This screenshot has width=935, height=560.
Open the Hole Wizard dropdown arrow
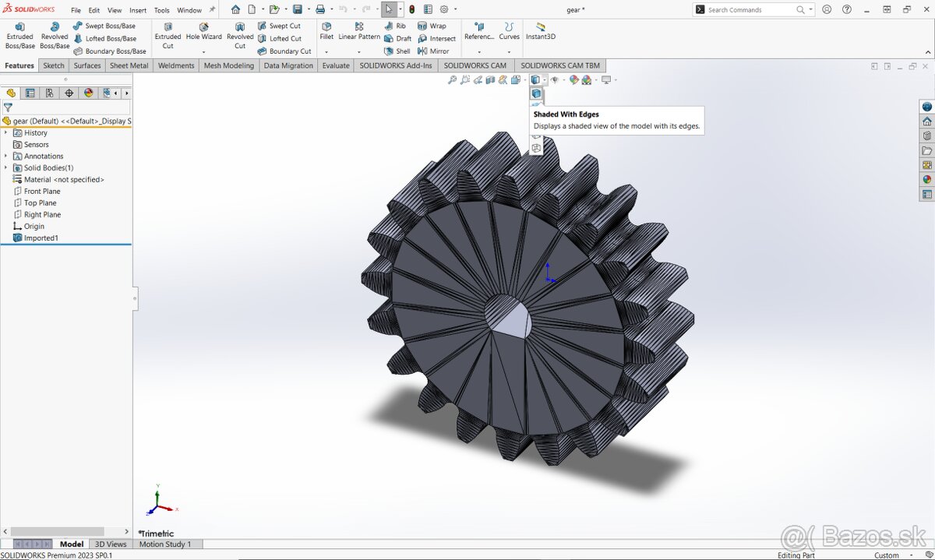coord(203,51)
